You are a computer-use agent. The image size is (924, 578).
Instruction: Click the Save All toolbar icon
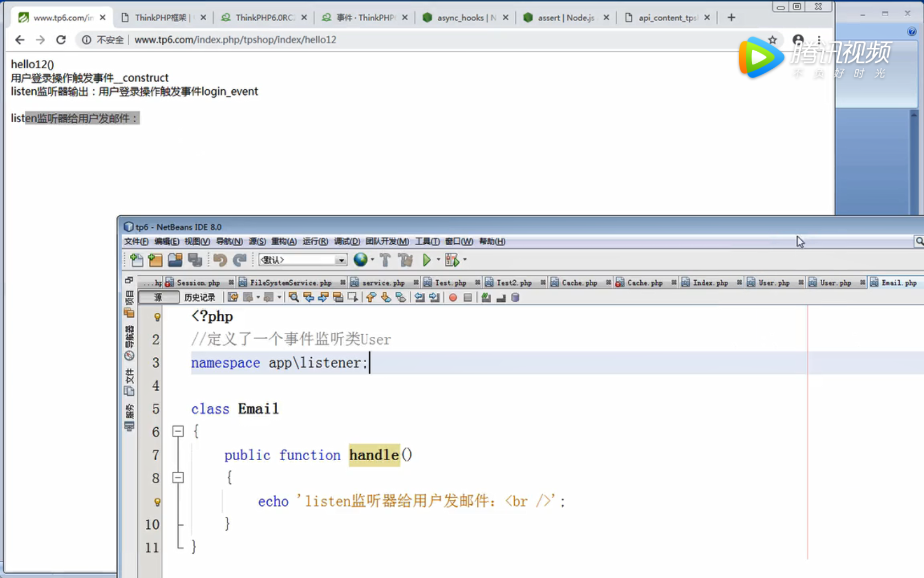click(x=195, y=260)
